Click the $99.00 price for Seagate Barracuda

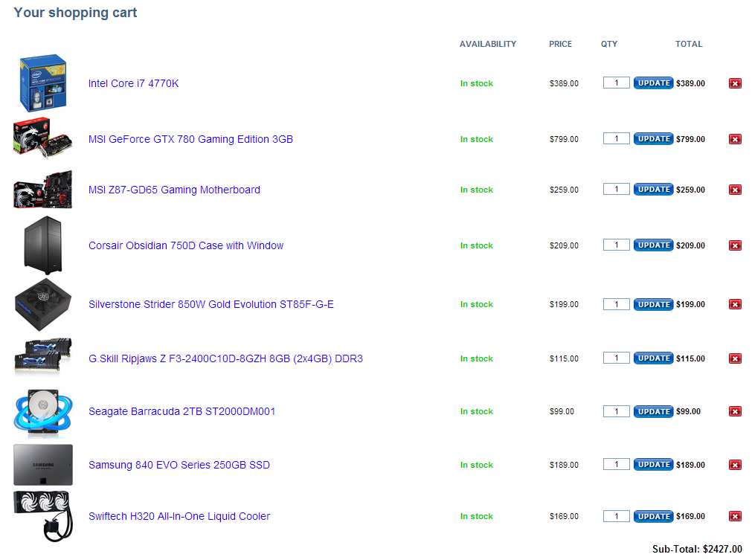pos(562,411)
